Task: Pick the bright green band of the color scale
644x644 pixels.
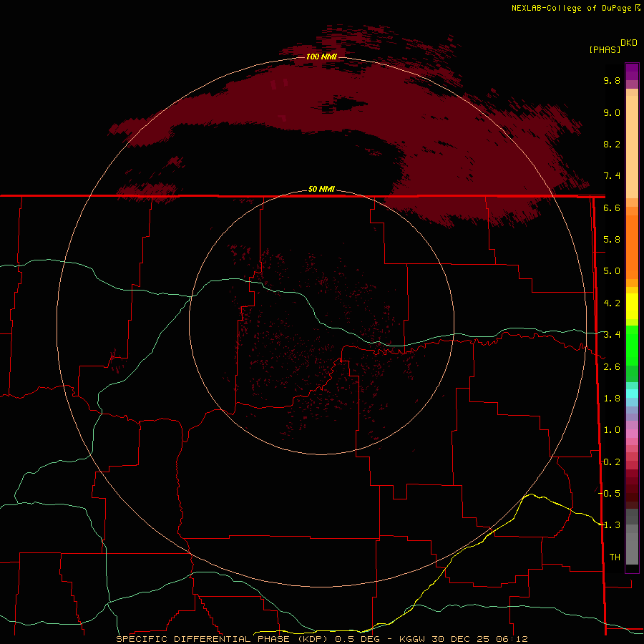Action: [x=632, y=345]
